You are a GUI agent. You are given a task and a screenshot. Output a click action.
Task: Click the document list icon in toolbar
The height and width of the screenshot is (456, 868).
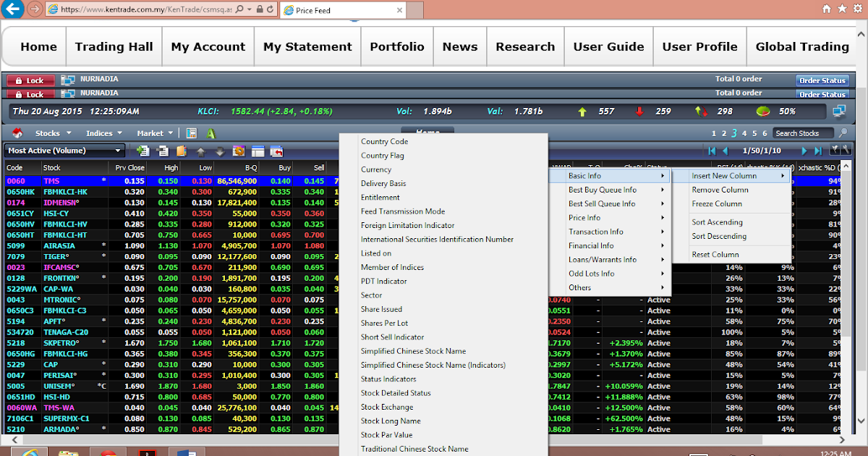163,151
